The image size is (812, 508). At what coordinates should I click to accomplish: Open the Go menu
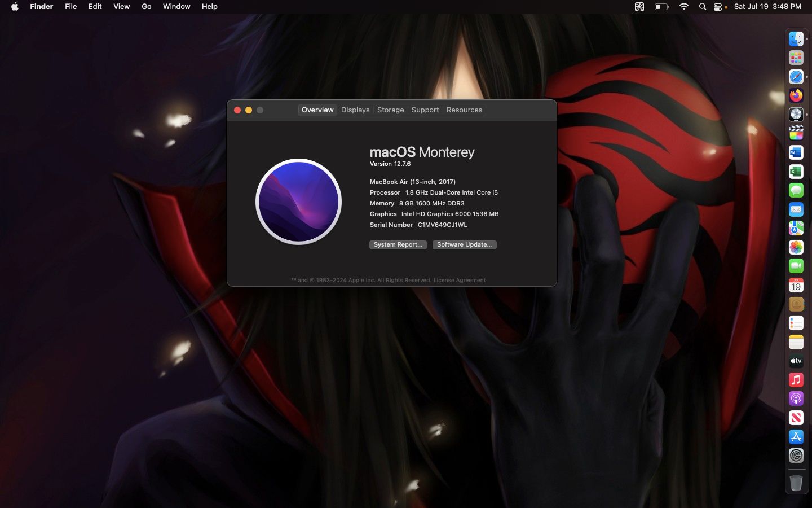point(147,7)
